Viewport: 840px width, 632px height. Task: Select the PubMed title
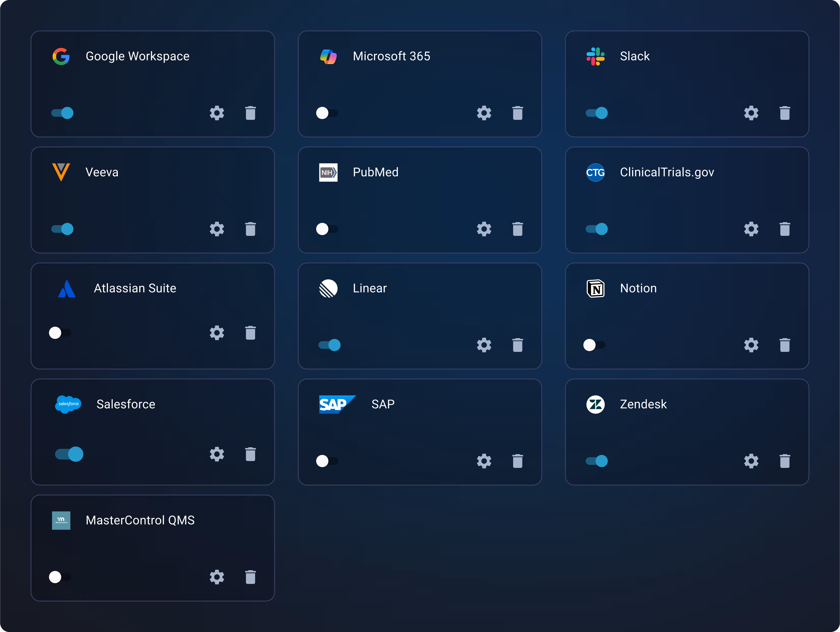(x=376, y=172)
